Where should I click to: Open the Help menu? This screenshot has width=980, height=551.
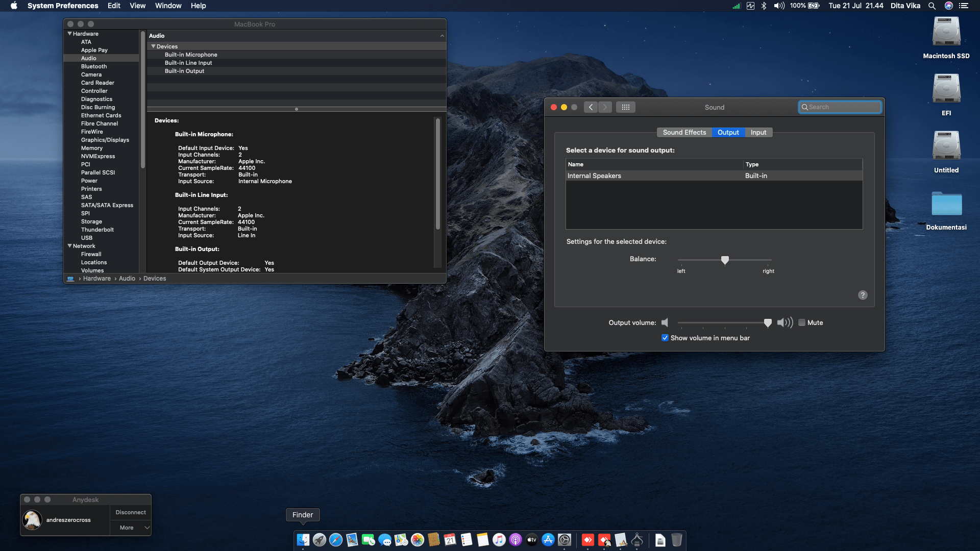(x=198, y=6)
